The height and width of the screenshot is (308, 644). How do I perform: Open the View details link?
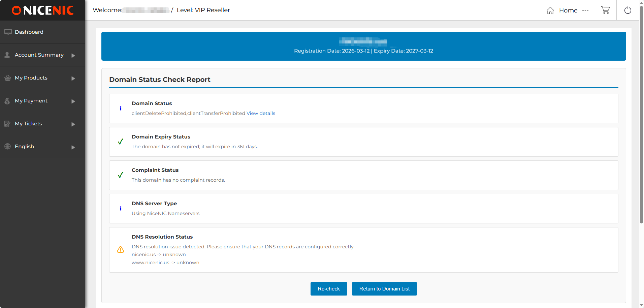pyautogui.click(x=261, y=113)
